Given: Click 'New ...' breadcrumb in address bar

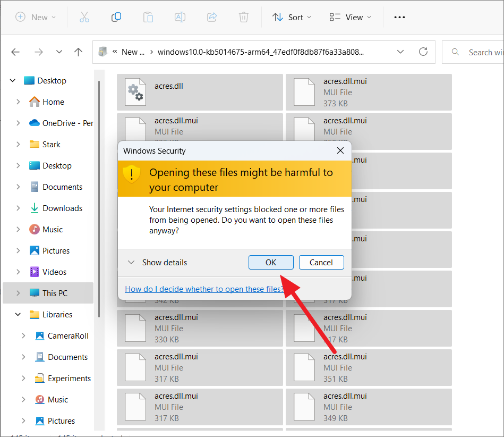Looking at the screenshot, I should [133, 52].
